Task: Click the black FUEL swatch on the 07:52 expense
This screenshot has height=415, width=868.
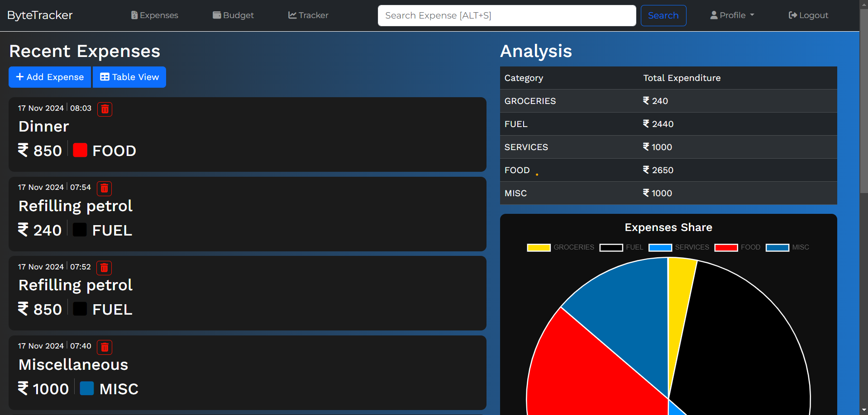Action: [x=80, y=309]
